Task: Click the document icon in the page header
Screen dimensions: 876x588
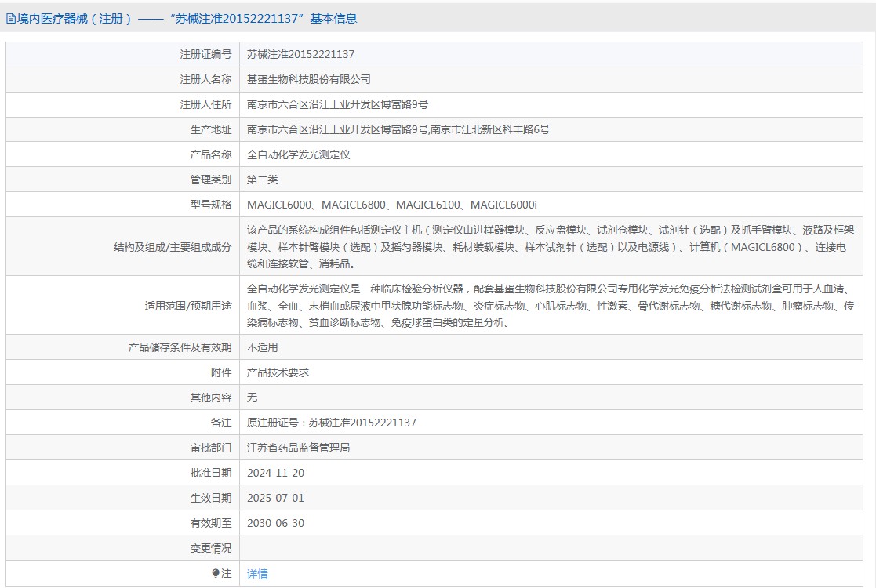Action: 10,19
